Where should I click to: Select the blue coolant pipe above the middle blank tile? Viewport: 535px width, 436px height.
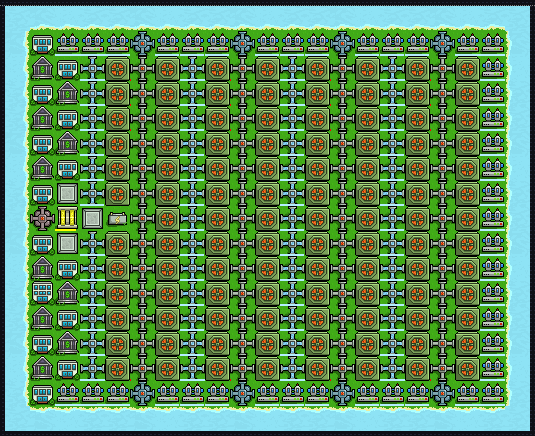92,193
